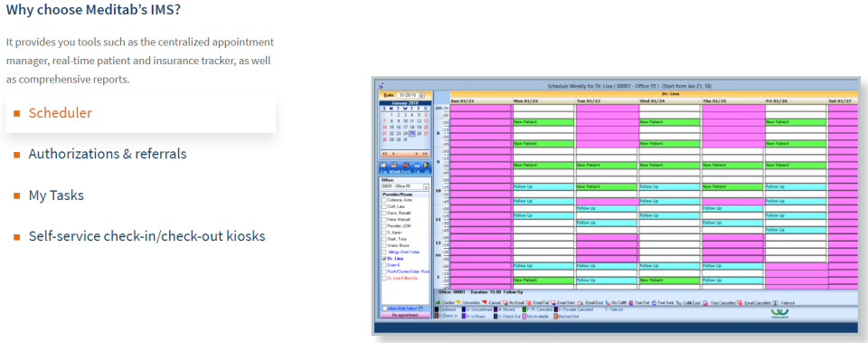Click the Not Available pink color swatch

[524, 317]
